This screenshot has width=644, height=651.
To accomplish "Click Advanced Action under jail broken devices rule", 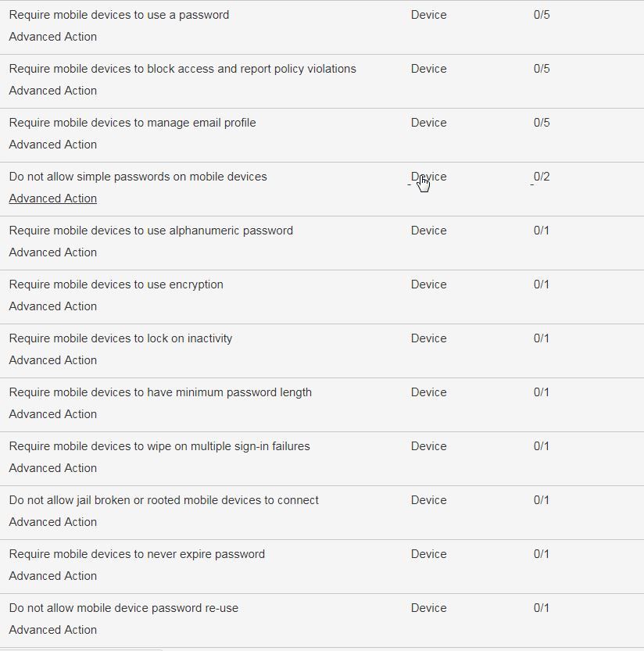I will (x=52, y=522).
